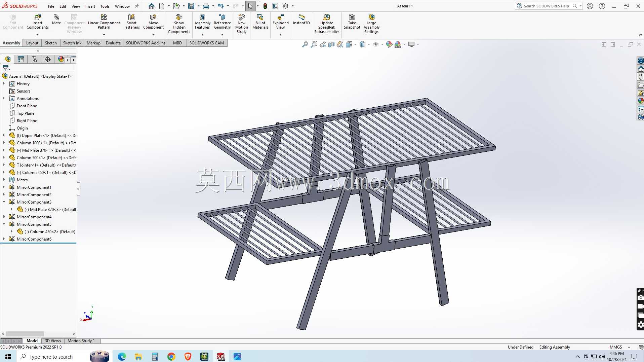This screenshot has width=644, height=362.
Task: Open Google Chrome from the taskbar
Action: point(171,357)
